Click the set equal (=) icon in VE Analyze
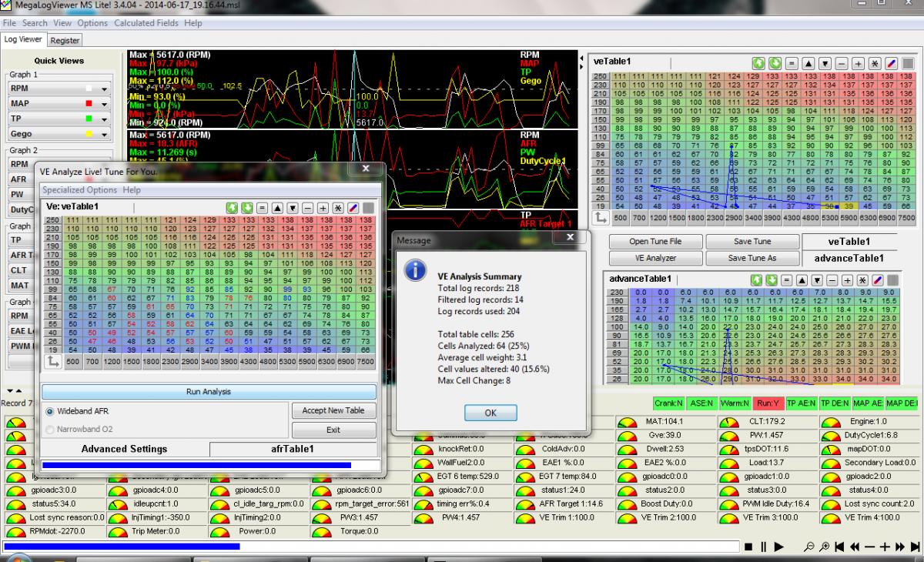Screen dimensions: 924x562 tap(261, 208)
